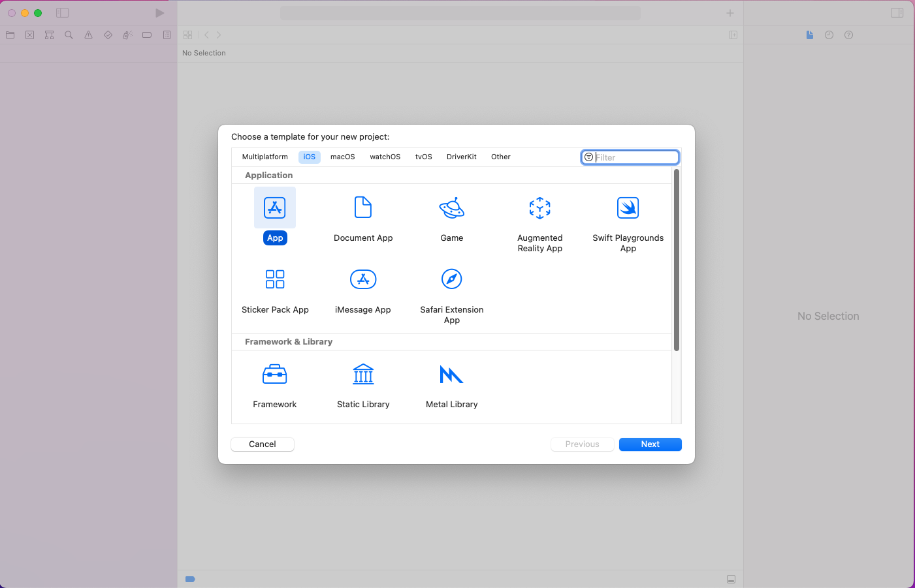Click the Run play button

click(160, 13)
